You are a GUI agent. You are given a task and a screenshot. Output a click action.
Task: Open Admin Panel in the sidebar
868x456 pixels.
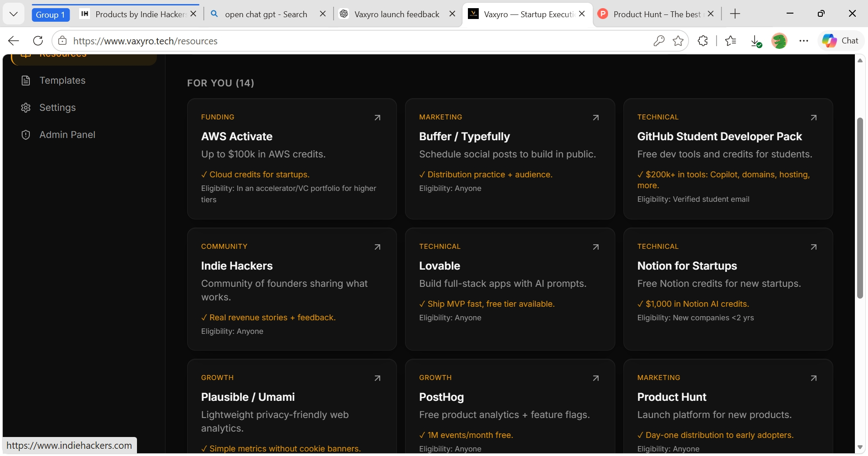click(x=84, y=135)
